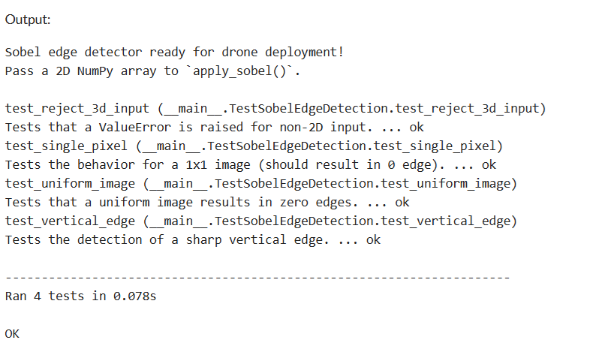608x364 pixels.
Task: Click the "Output:" heading label
Action: point(28,20)
